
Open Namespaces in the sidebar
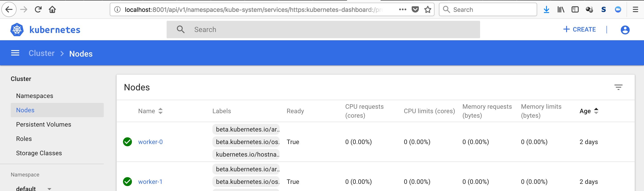click(34, 96)
